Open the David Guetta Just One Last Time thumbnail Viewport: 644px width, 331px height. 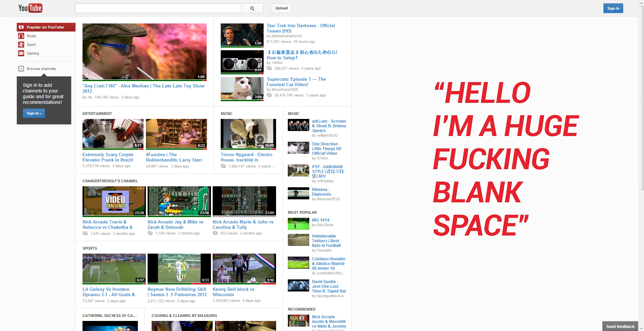[x=299, y=285]
